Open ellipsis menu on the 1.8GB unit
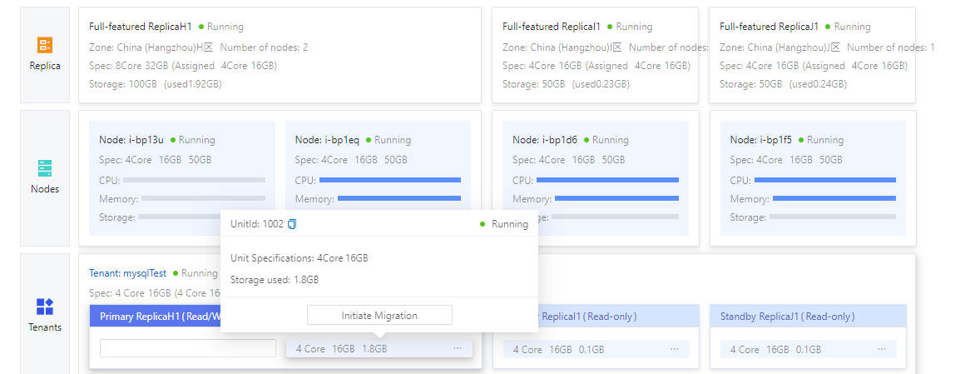The width and height of the screenshot is (980, 374). click(x=458, y=348)
